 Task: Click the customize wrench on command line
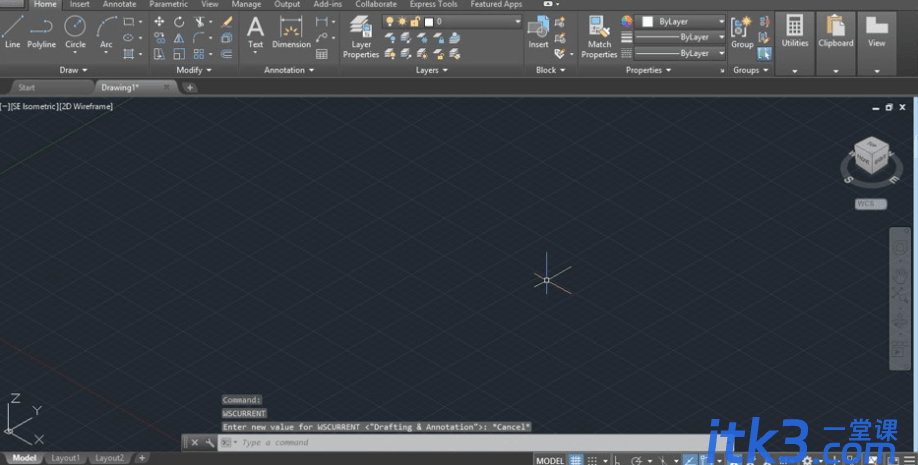tap(210, 443)
